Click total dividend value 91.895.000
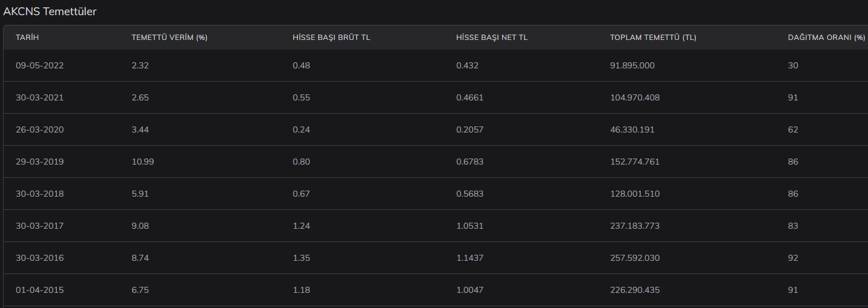 coord(632,65)
